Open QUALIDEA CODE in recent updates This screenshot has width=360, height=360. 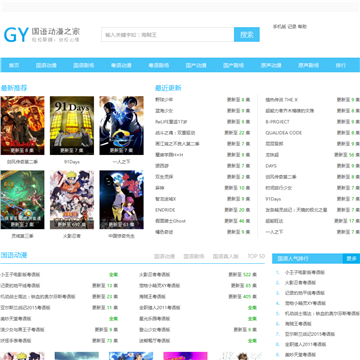point(283,133)
